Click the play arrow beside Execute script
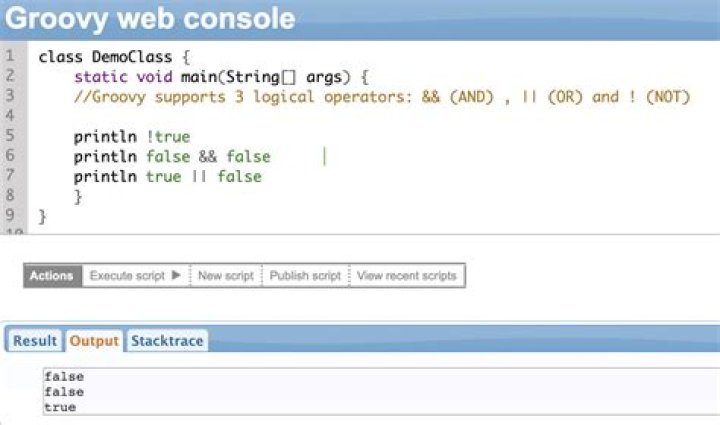The width and height of the screenshot is (720, 425). point(176,275)
